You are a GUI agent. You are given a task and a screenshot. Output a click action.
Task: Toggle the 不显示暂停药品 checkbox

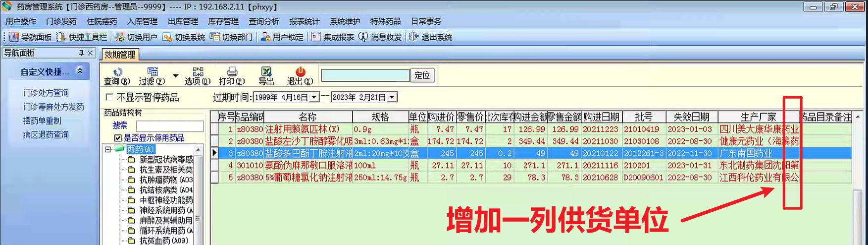coord(109,97)
